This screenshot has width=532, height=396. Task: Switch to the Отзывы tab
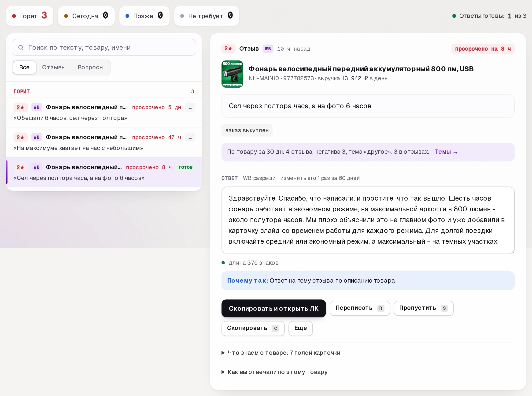[x=54, y=67]
